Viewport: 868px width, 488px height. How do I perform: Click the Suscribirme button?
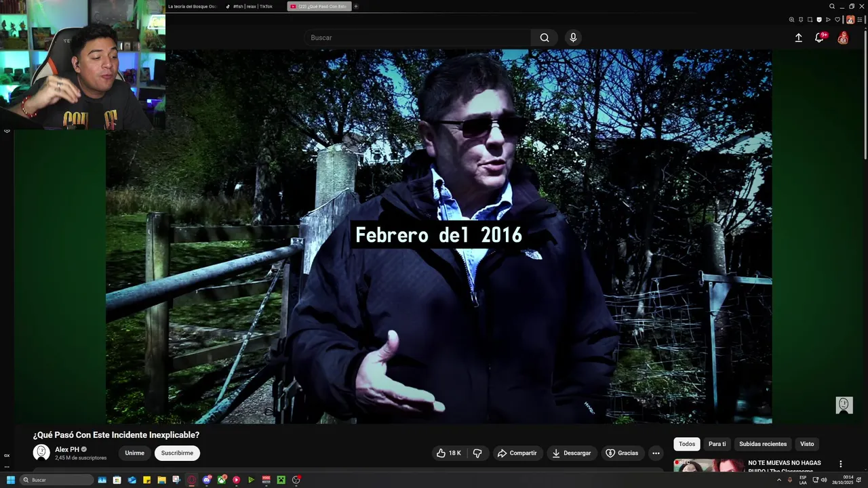click(x=177, y=453)
